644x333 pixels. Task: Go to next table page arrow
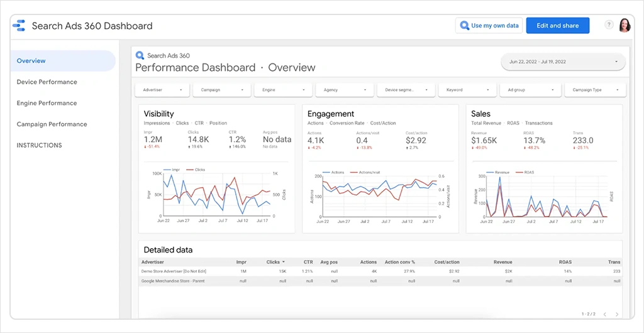coord(617,314)
